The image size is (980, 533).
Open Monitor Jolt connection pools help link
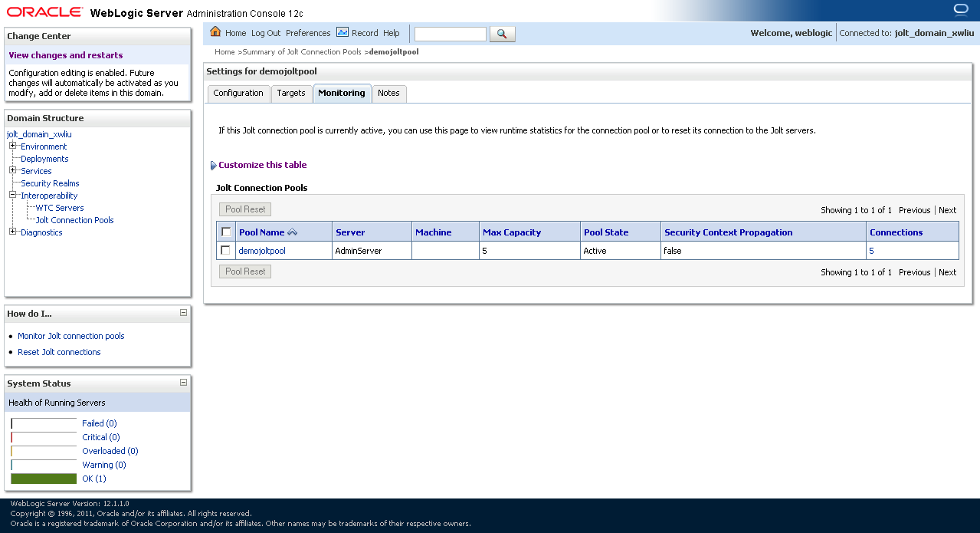(71, 336)
